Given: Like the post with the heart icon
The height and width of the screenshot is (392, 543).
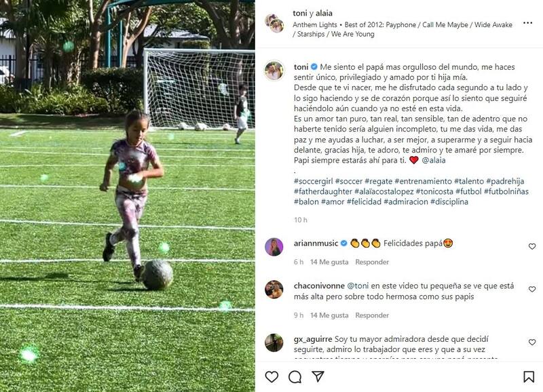Looking at the screenshot, I should click(x=271, y=376).
